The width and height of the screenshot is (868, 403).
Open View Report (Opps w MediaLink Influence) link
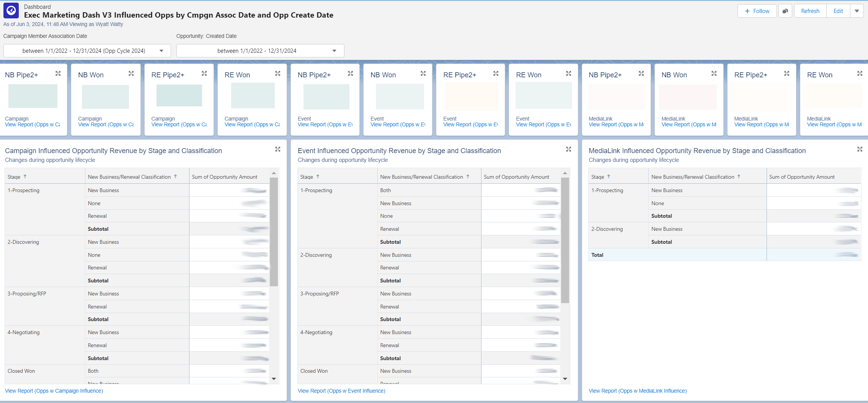click(638, 391)
